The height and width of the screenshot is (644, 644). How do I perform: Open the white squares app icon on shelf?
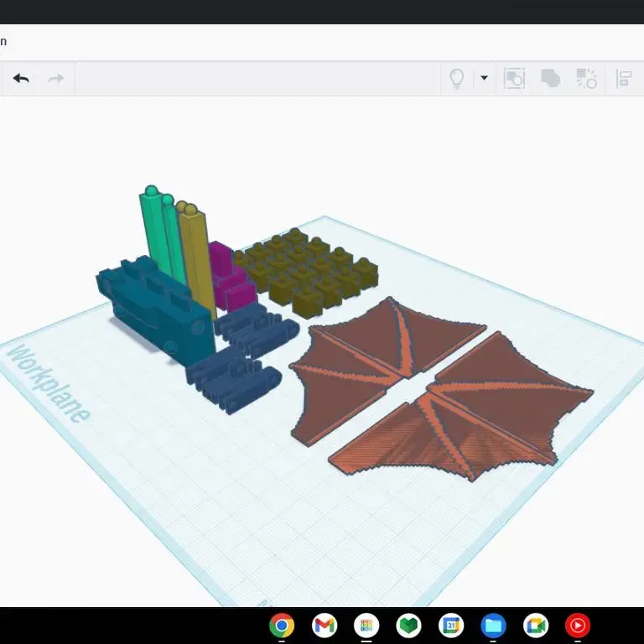point(366,626)
